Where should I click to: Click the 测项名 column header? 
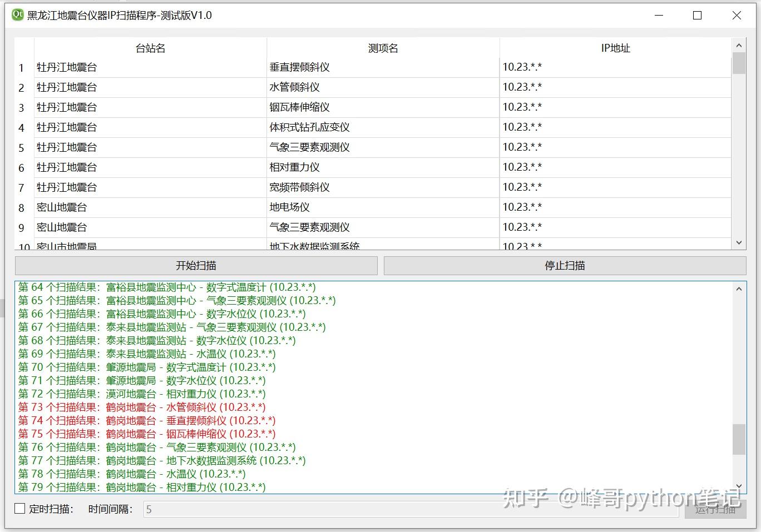(382, 48)
